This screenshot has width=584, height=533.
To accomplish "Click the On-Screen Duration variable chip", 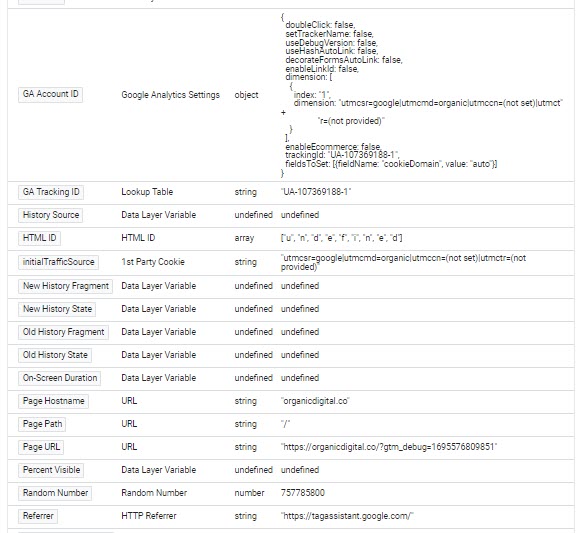I will tap(60, 378).
